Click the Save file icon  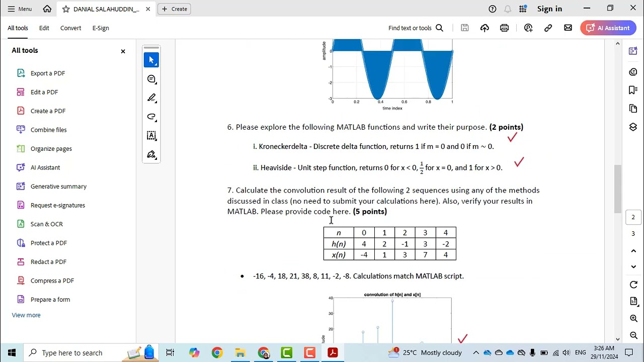pyautogui.click(x=465, y=28)
